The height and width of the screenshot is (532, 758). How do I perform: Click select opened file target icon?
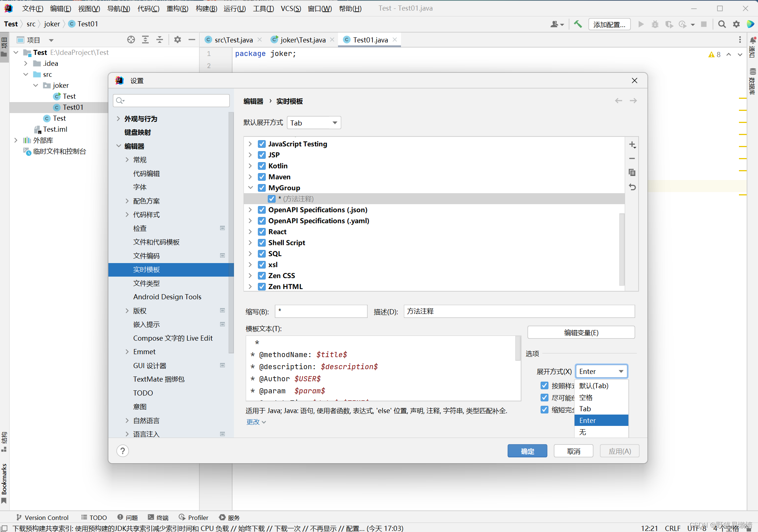coord(131,40)
